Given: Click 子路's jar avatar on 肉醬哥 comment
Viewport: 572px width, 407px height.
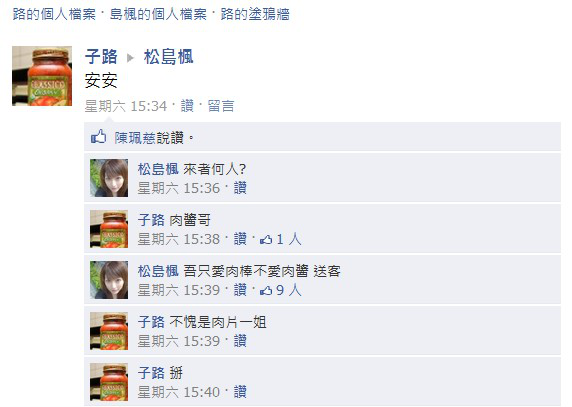Looking at the screenshot, I should pos(109,229).
